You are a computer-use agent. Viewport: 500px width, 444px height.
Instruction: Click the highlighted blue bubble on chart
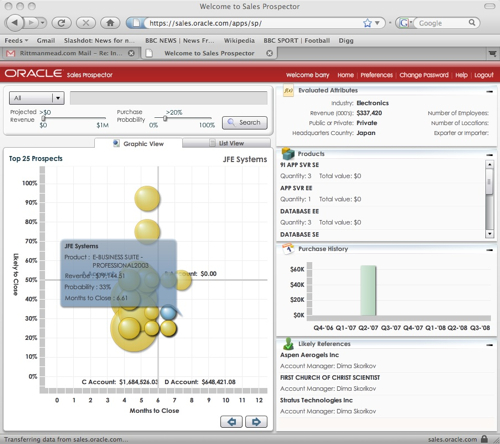pos(168,312)
